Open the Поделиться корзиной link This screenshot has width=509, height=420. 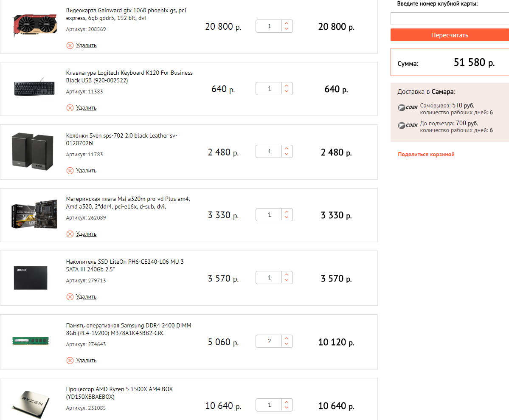(426, 155)
